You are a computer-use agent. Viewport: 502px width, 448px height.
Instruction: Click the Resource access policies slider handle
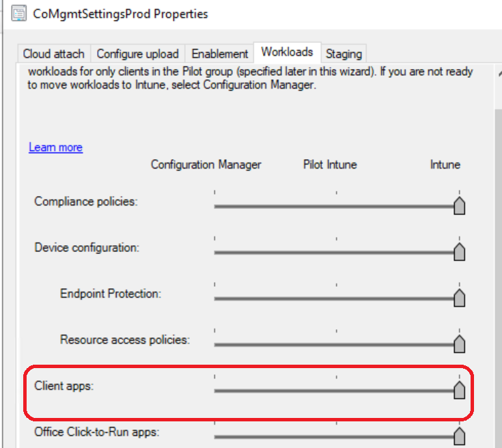click(x=459, y=344)
